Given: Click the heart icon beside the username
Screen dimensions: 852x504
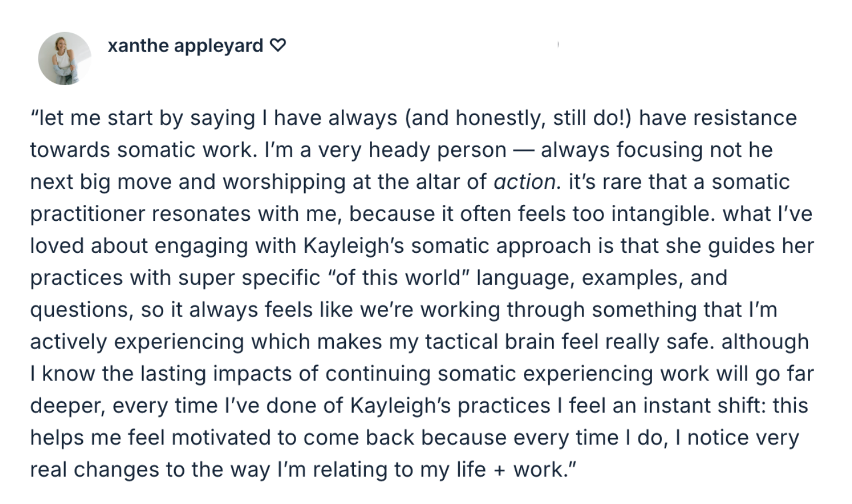Looking at the screenshot, I should tap(278, 45).
